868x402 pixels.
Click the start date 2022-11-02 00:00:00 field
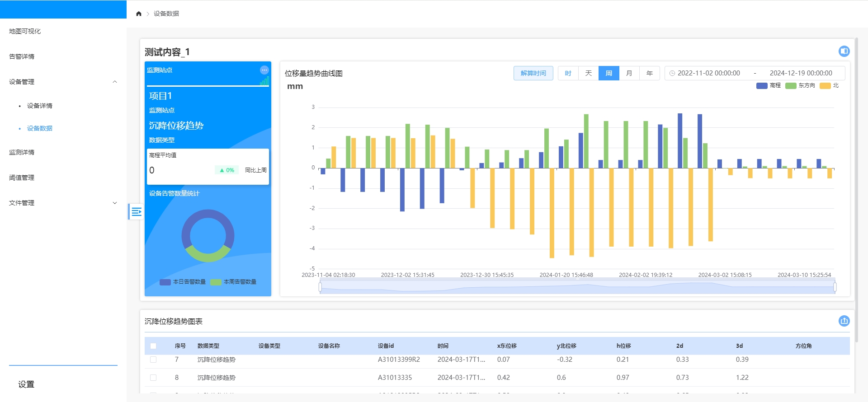(x=709, y=73)
